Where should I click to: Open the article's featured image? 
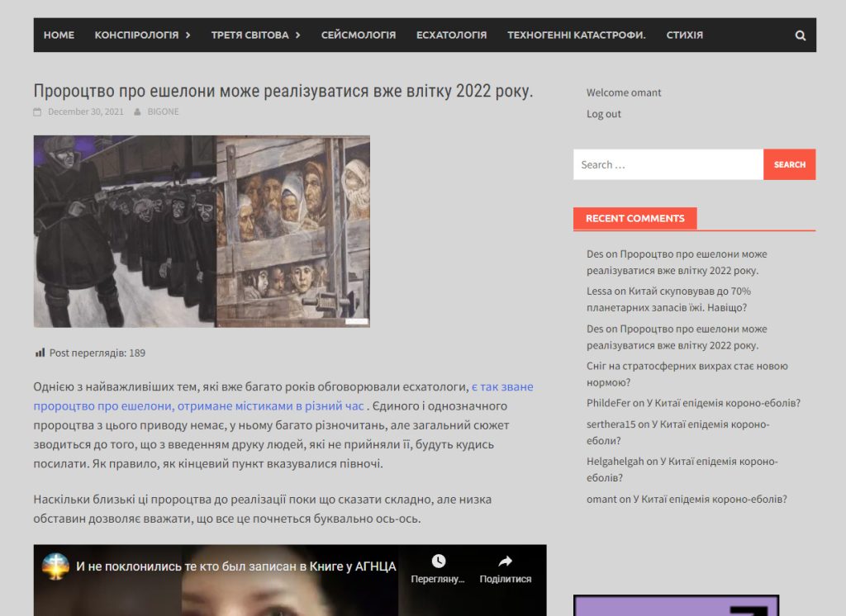click(202, 231)
